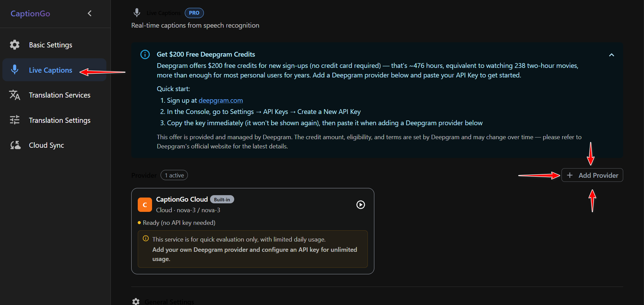This screenshot has height=305, width=644.
Task: Click the microphone icon in the page header
Action: 137,13
